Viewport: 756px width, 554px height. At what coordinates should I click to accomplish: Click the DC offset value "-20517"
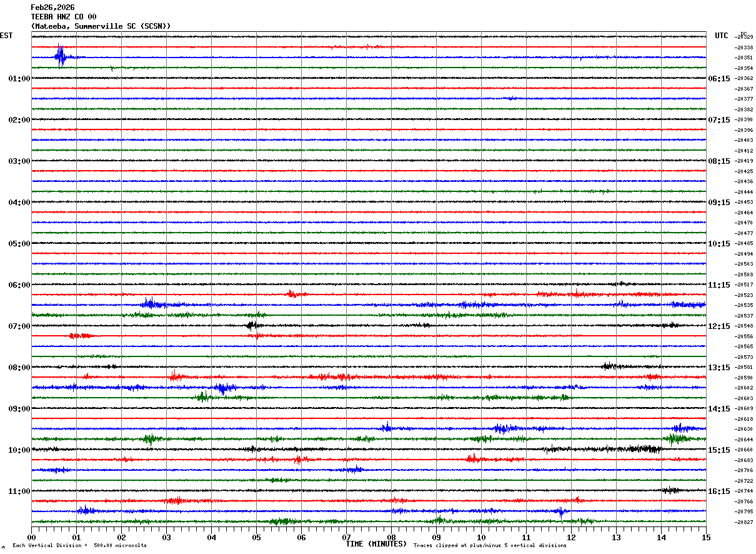[744, 285]
